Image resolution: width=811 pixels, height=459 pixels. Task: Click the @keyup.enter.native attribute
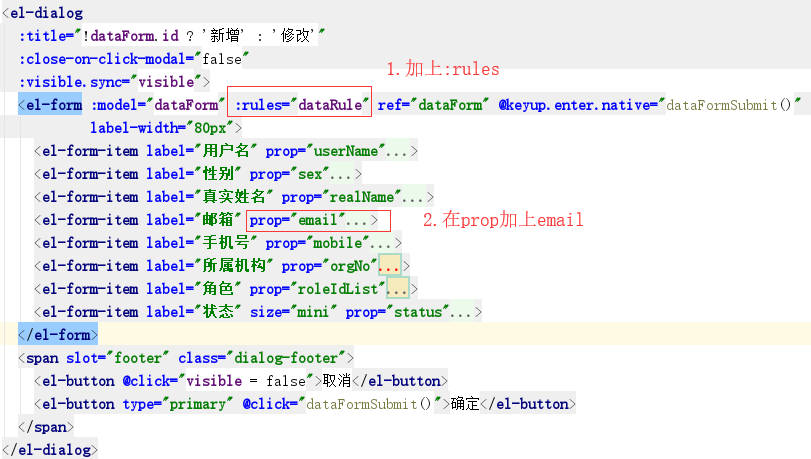[x=573, y=105]
